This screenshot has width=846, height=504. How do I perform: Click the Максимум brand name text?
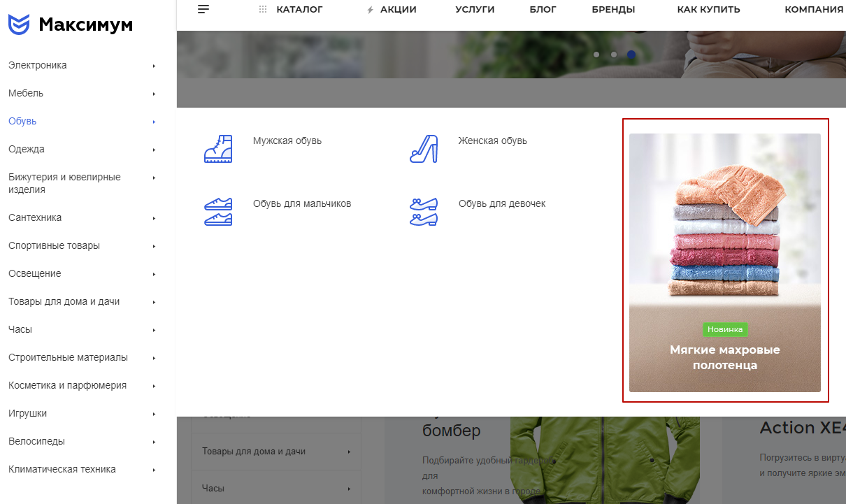coord(85,25)
